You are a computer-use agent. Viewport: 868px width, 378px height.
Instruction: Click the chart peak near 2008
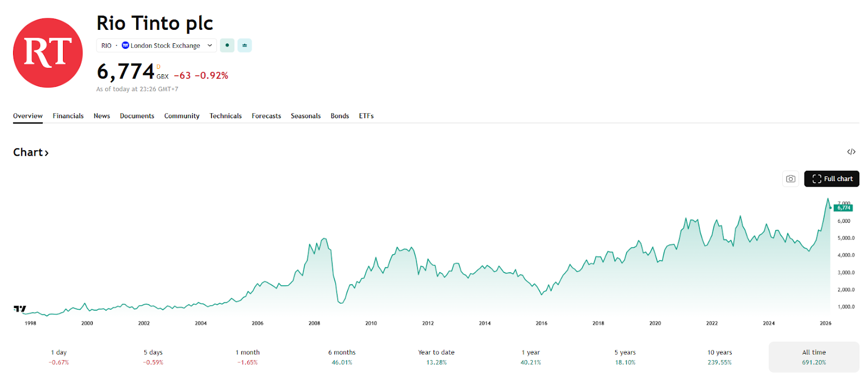[x=324, y=239]
